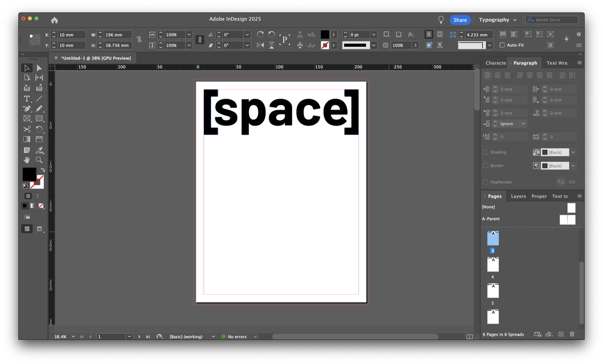Toggle the Hyphenate checkbox

[x=486, y=182]
